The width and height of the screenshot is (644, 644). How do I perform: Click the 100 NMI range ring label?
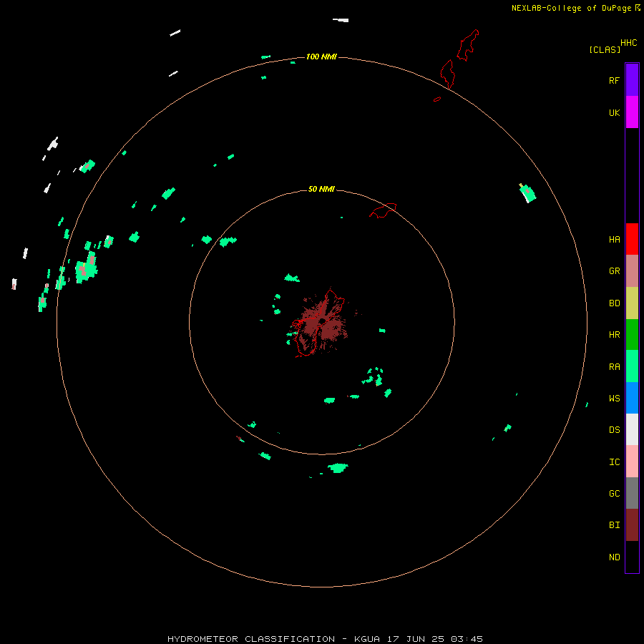[321, 57]
